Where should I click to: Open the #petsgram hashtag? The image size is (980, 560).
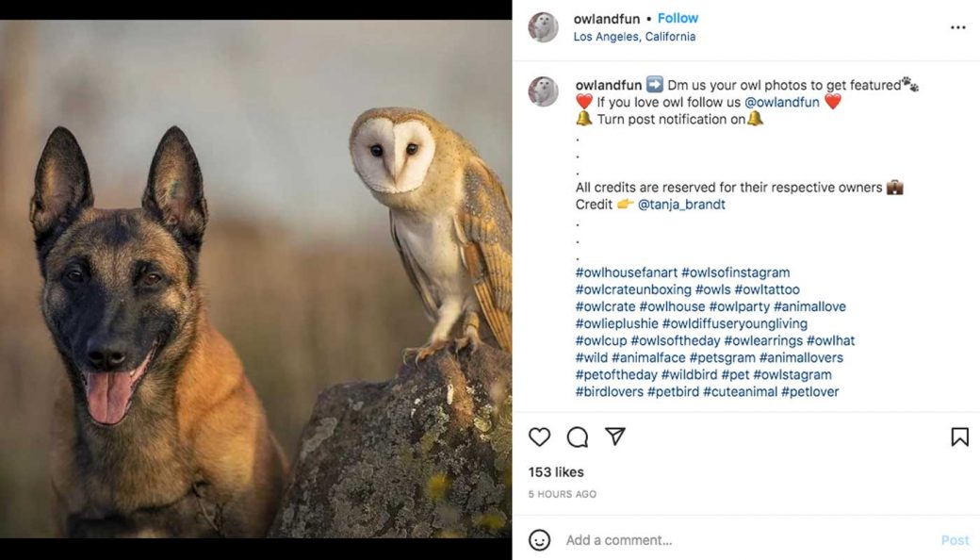pyautogui.click(x=719, y=357)
